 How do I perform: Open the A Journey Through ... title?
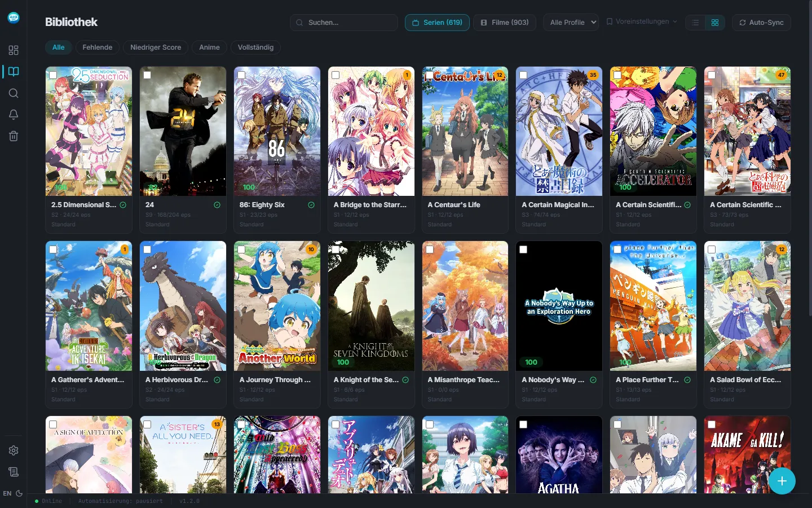coord(275,380)
